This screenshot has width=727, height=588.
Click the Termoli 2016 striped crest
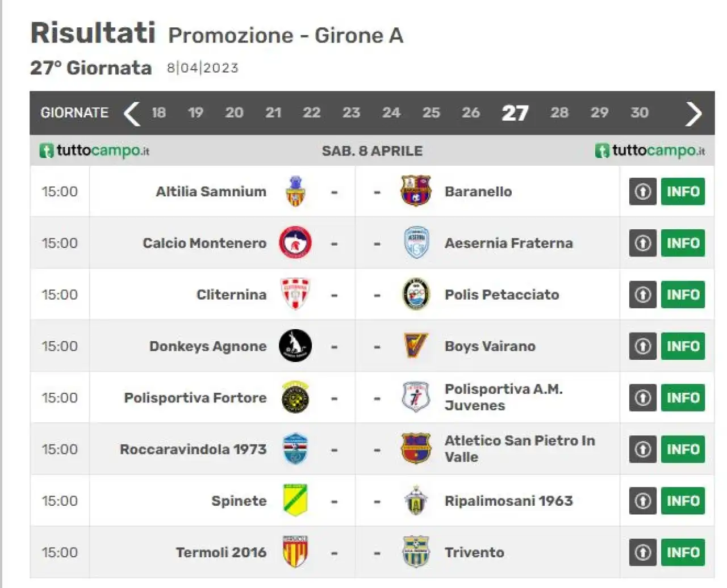[295, 552]
